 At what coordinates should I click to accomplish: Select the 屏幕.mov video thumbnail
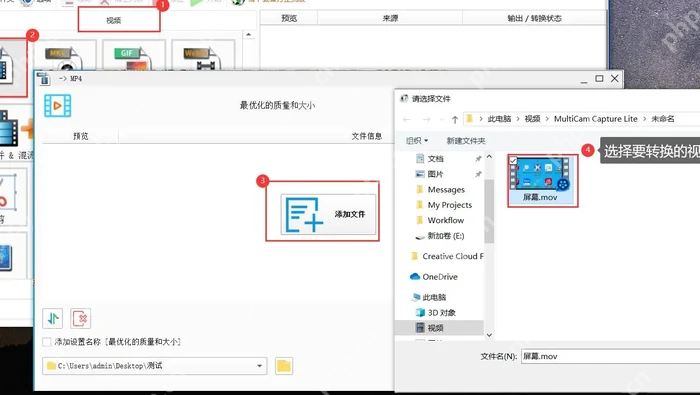(x=542, y=181)
